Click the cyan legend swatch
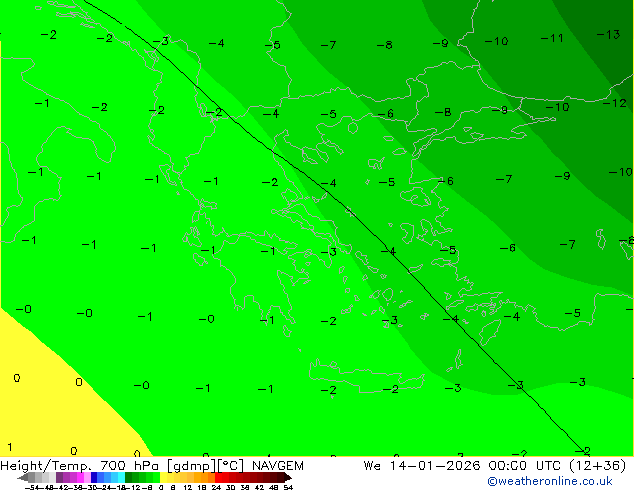Viewport: 634px width, 490px height. click(121, 477)
